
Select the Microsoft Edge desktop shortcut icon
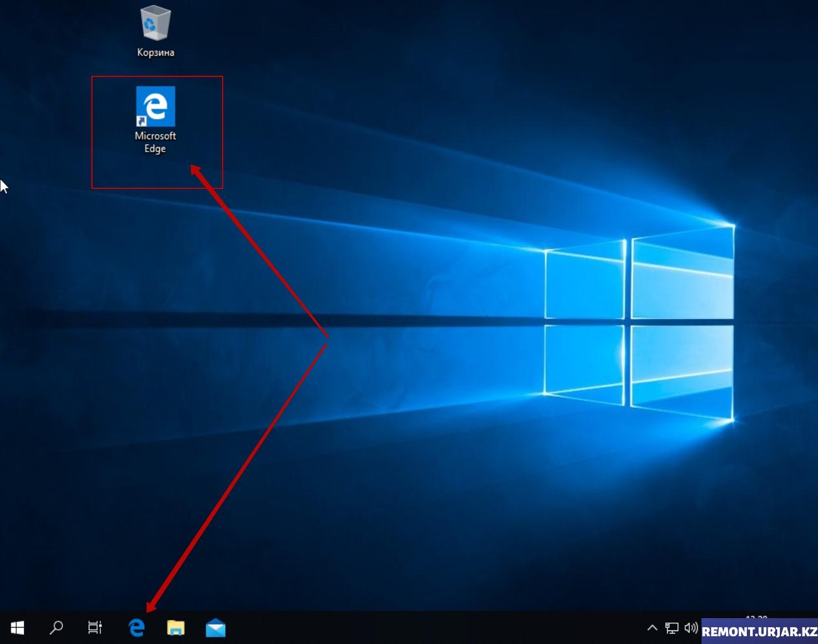(155, 107)
